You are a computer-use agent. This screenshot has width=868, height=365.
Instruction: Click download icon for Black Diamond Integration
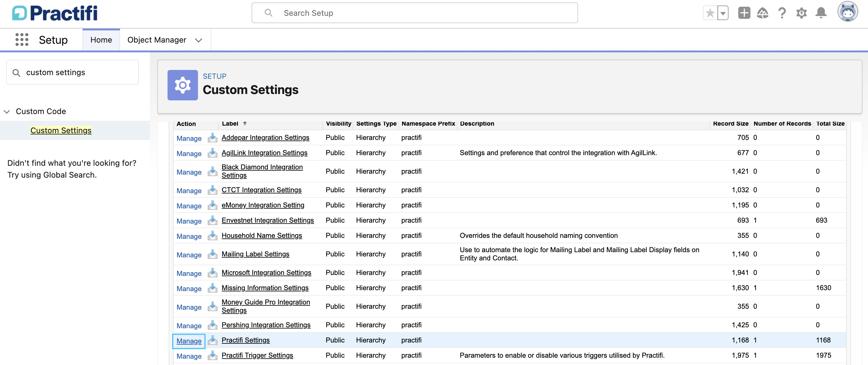pos(212,171)
